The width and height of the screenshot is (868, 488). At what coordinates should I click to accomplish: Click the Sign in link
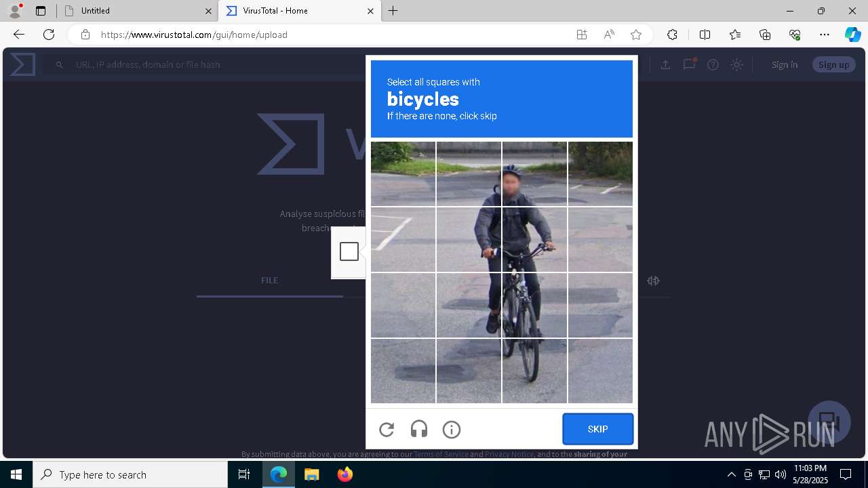[785, 64]
